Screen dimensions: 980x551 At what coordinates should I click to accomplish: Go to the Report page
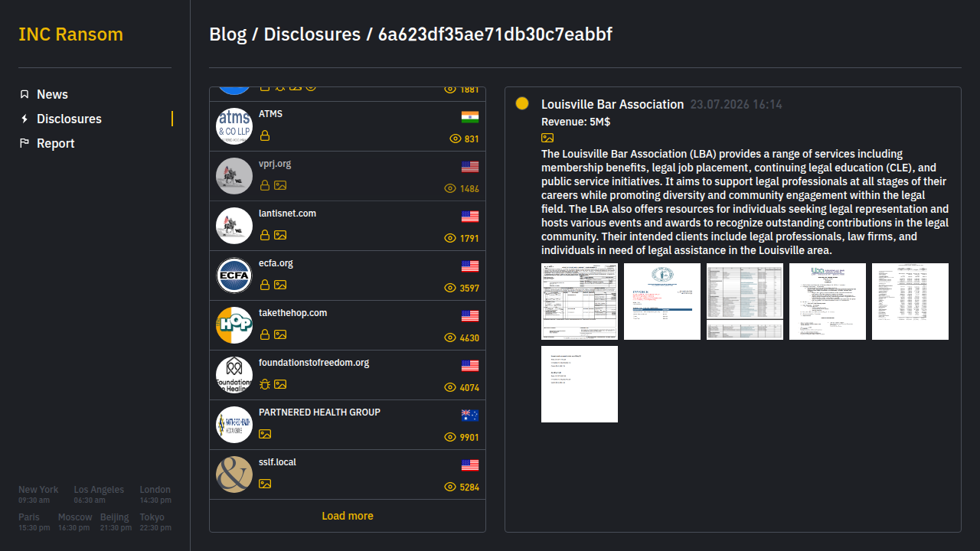point(56,143)
